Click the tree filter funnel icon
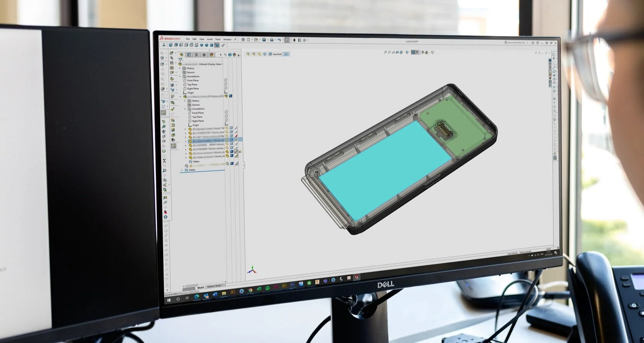Screen dimensions: 644x343 pyautogui.click(x=180, y=60)
